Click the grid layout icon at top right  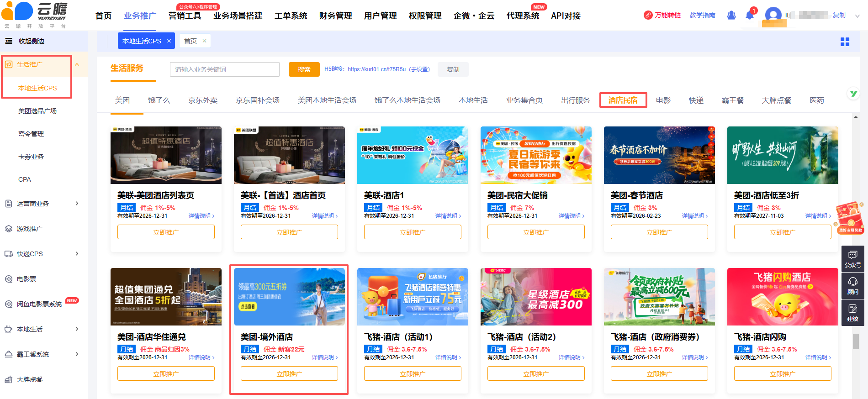(845, 42)
